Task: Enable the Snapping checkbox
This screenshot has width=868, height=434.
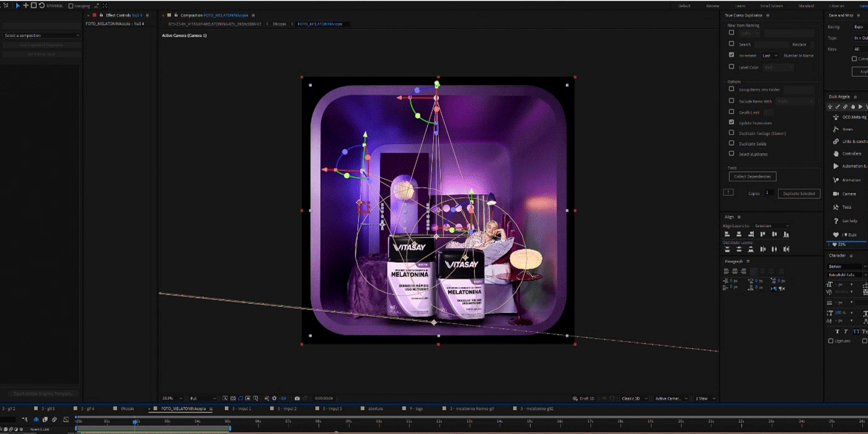Action: pos(71,6)
